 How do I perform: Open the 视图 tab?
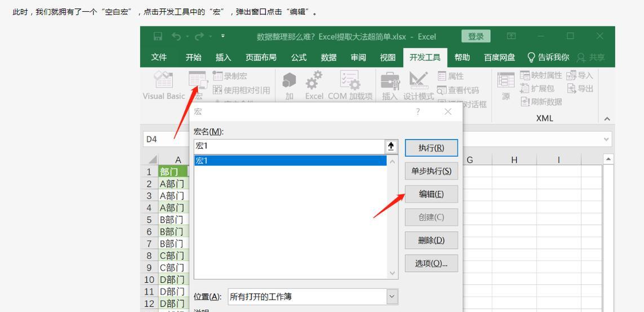388,57
